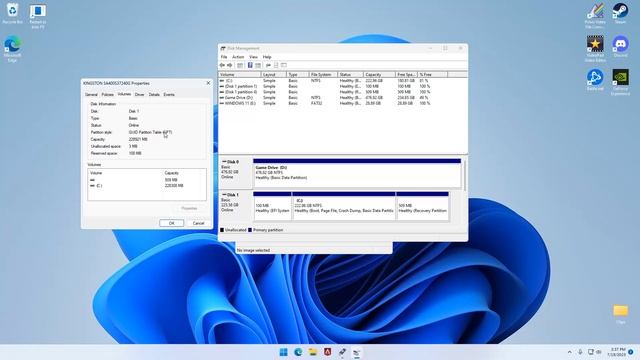Select the 509 MB Recovery Partition block
This screenshot has width=640, height=360.
click(x=422, y=206)
